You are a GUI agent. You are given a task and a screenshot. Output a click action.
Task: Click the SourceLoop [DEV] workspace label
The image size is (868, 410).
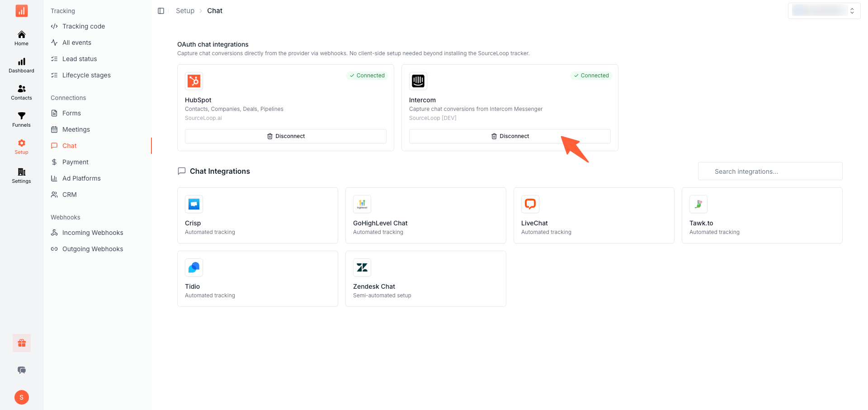tap(433, 118)
